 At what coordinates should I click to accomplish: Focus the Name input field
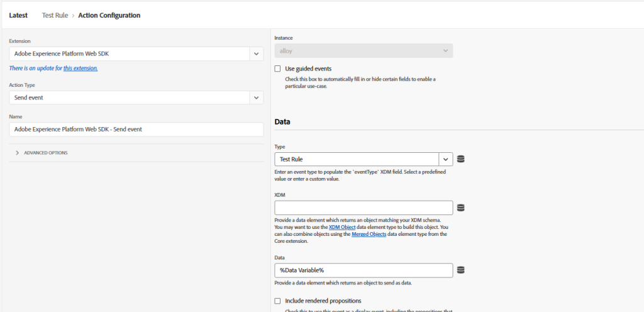point(136,130)
